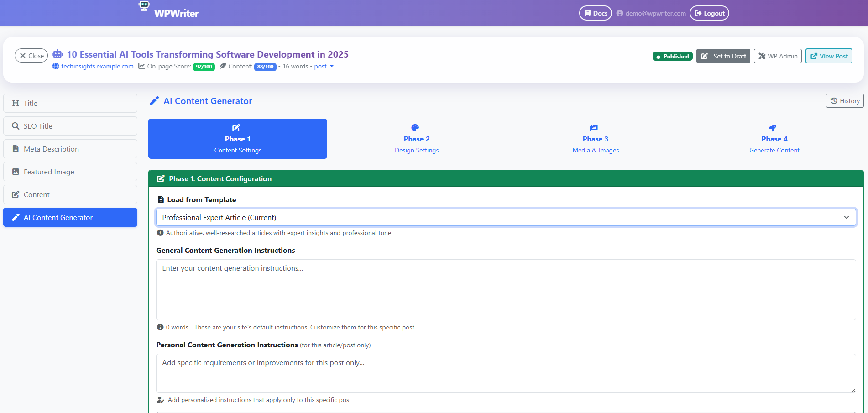This screenshot has width=868, height=413.
Task: Select AI Content Generator in sidebar
Action: pyautogui.click(x=70, y=217)
